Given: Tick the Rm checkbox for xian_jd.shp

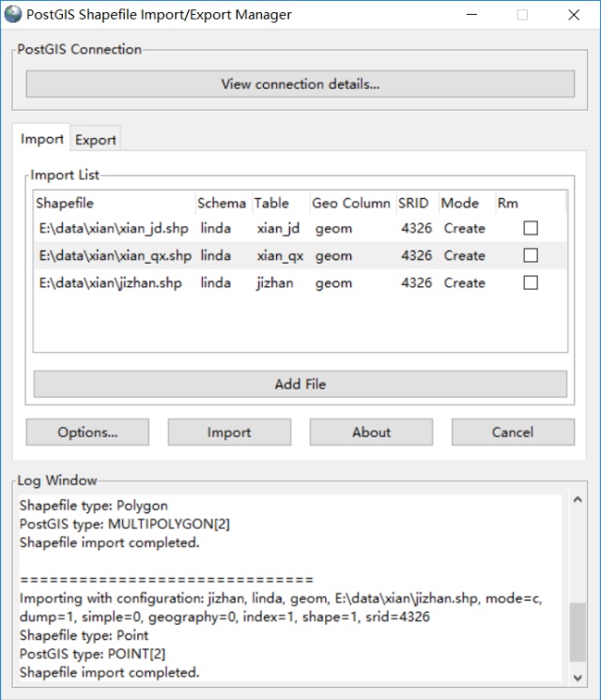Looking at the screenshot, I should coord(531,228).
